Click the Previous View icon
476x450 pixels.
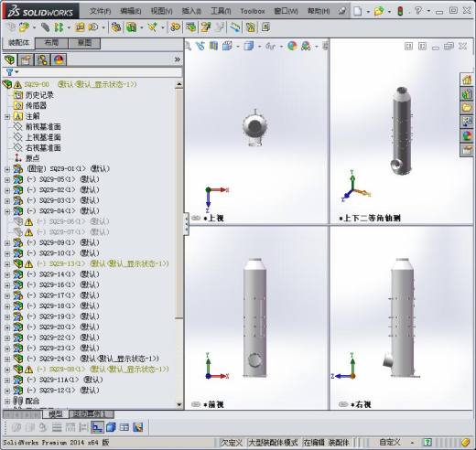(200, 46)
